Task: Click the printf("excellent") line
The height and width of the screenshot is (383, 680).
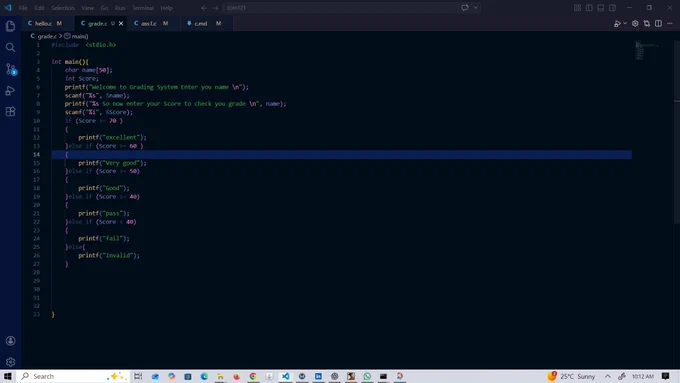Action: 112,137
